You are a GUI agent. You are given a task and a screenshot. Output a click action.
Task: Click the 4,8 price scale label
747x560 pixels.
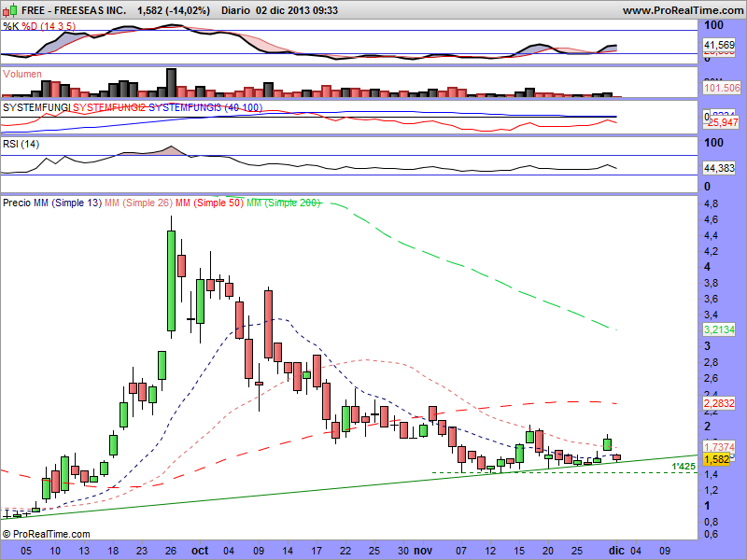coord(712,203)
